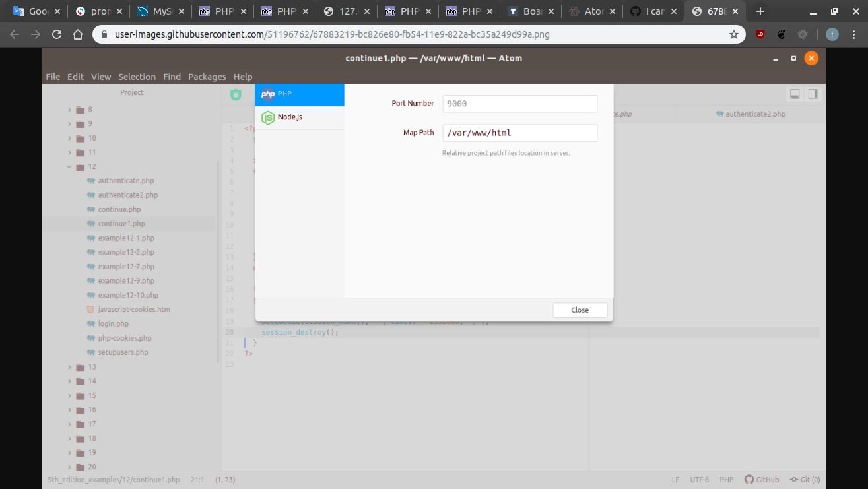
Task: Click the Map Path field
Action: click(519, 133)
